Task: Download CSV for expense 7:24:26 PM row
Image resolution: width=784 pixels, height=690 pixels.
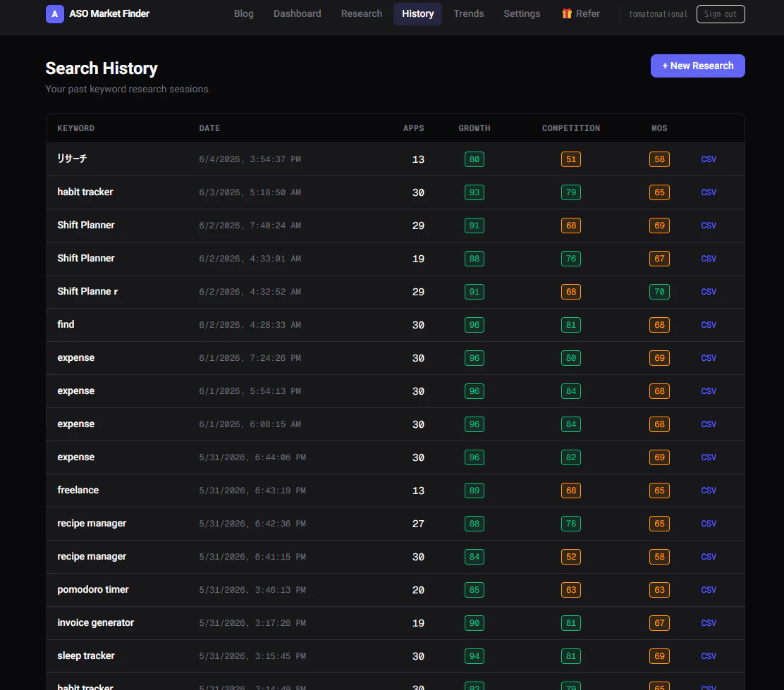Action: [x=709, y=358]
